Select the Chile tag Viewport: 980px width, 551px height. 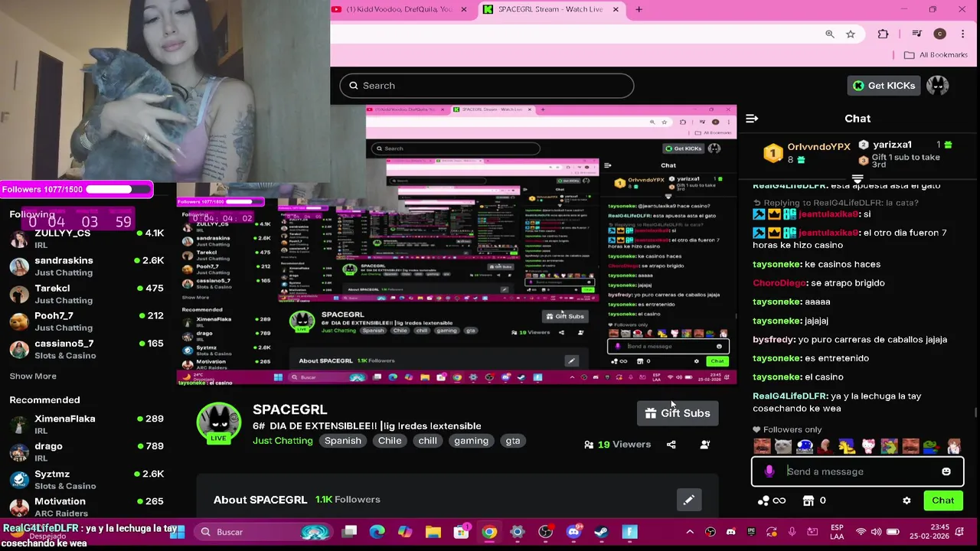tap(390, 441)
